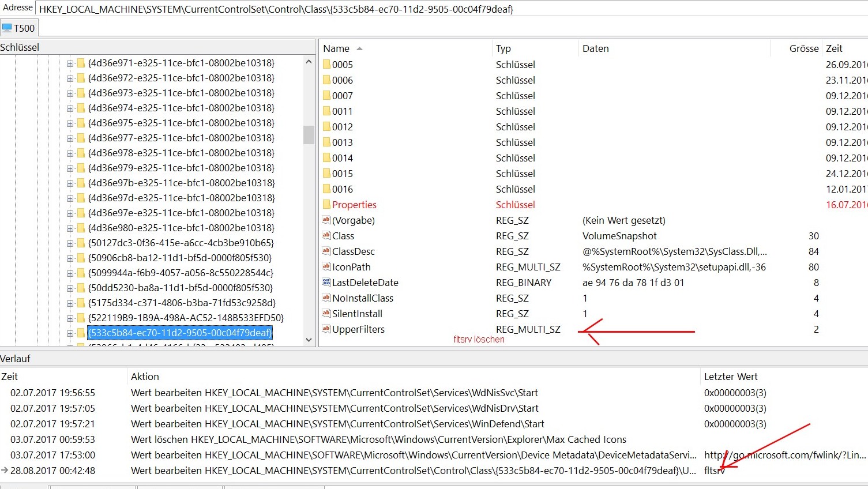Click the Letzter Wert column header
Image resolution: width=868 pixels, height=489 pixels.
point(784,377)
